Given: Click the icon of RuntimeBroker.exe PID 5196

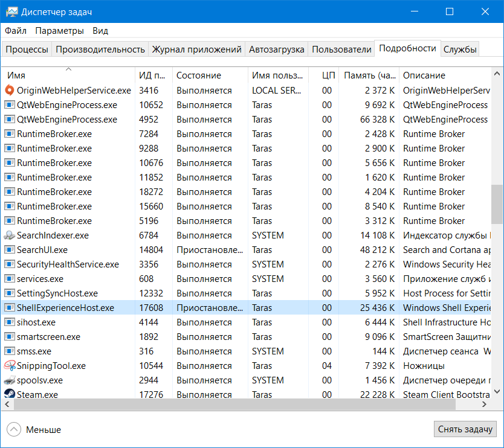Looking at the screenshot, I should tap(9, 220).
